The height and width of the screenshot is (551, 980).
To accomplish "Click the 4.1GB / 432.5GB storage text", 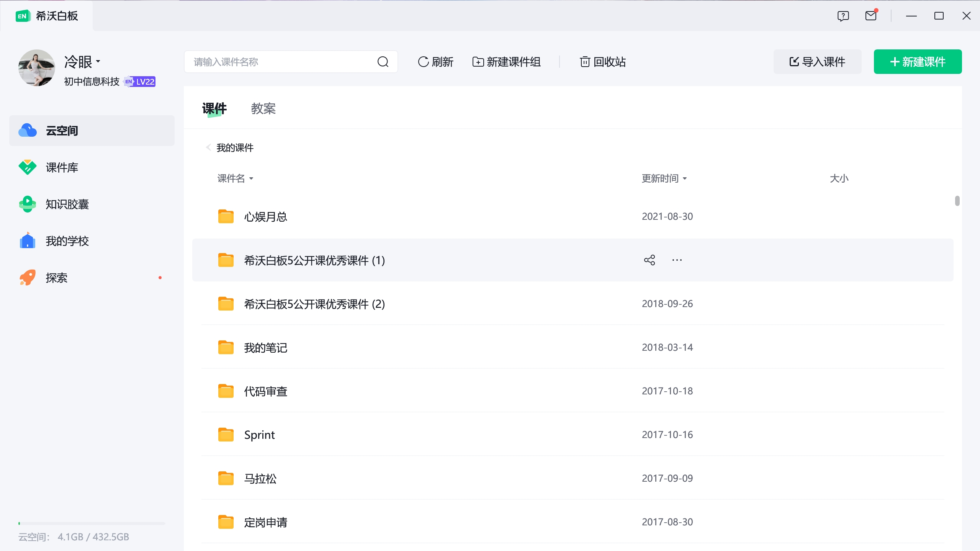I will pos(93,537).
